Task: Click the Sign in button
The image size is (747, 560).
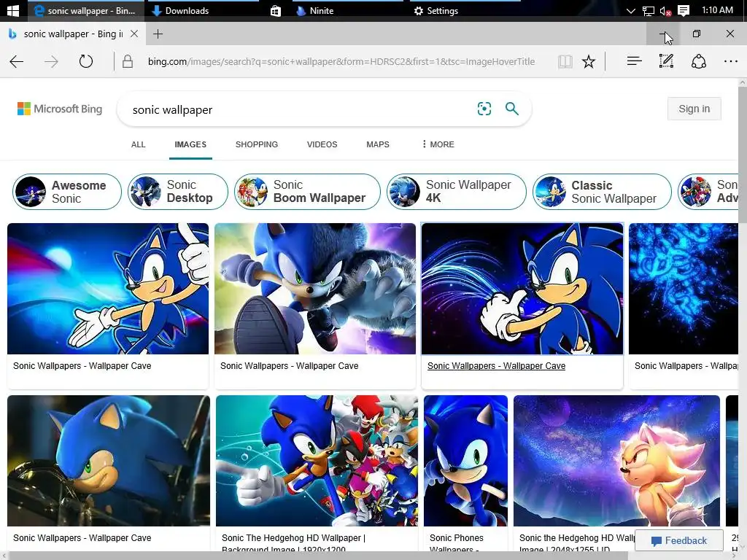Action: pos(694,109)
